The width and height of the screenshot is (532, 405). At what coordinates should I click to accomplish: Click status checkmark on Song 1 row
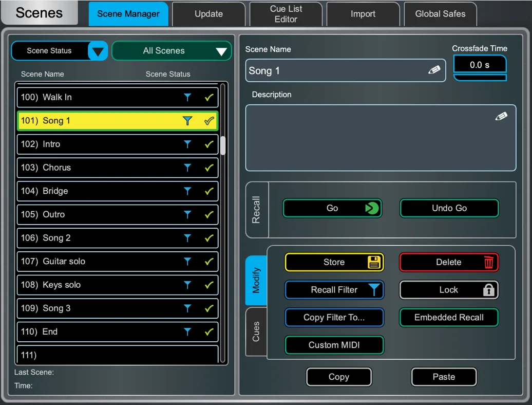[209, 121]
